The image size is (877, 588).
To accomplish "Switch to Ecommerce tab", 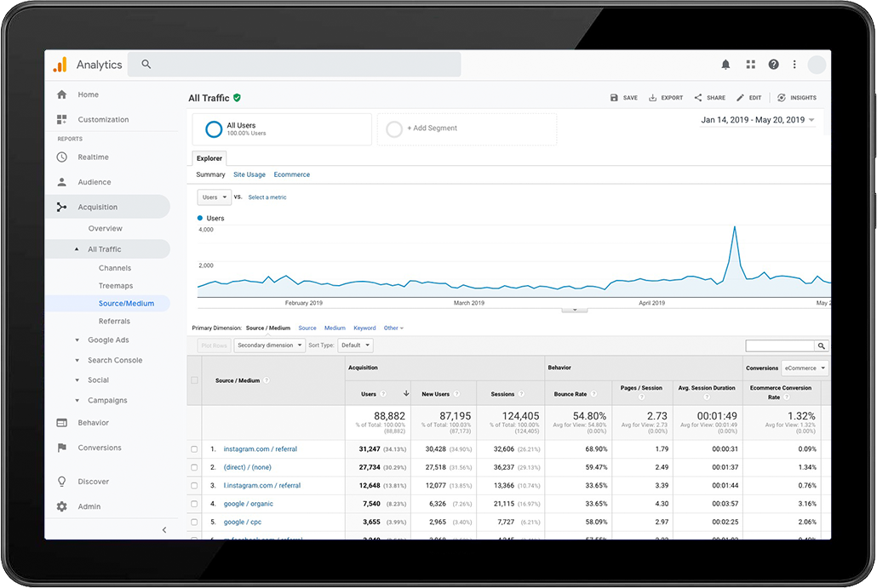I will click(x=291, y=174).
